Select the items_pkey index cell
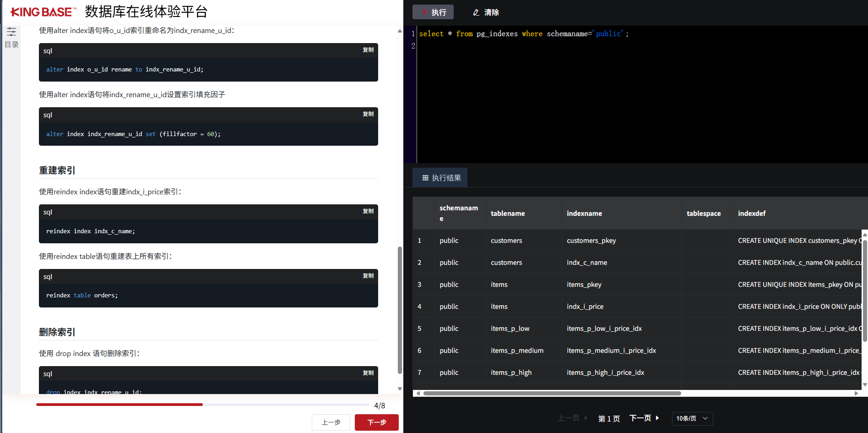 [622, 285]
